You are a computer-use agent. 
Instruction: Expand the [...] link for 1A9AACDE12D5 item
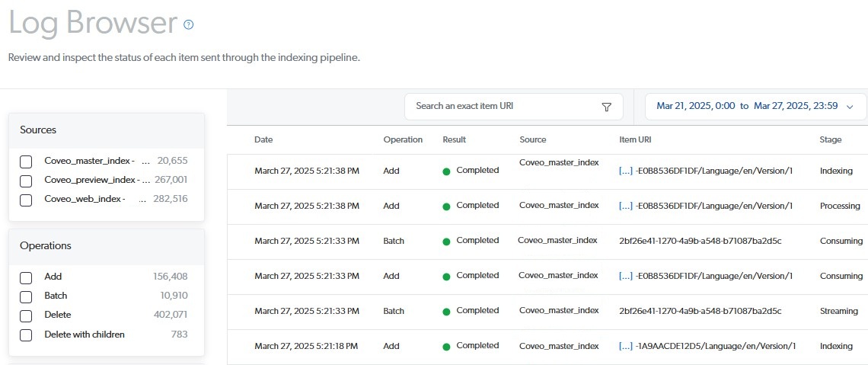626,346
